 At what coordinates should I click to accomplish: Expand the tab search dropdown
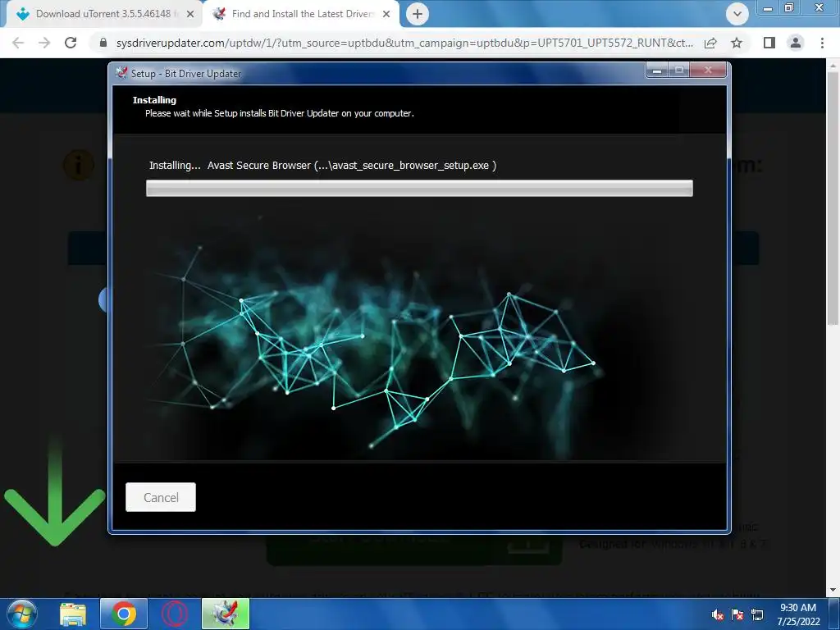point(737,14)
